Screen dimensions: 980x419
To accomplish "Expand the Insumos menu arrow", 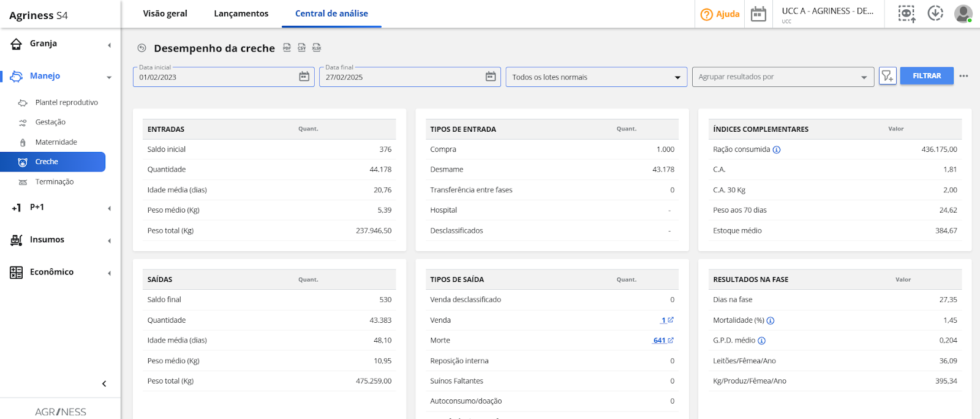I will point(109,241).
